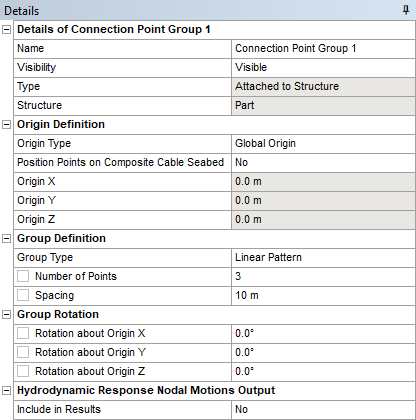Change Include in Results value No
The image size is (416, 420).
[x=323, y=410]
